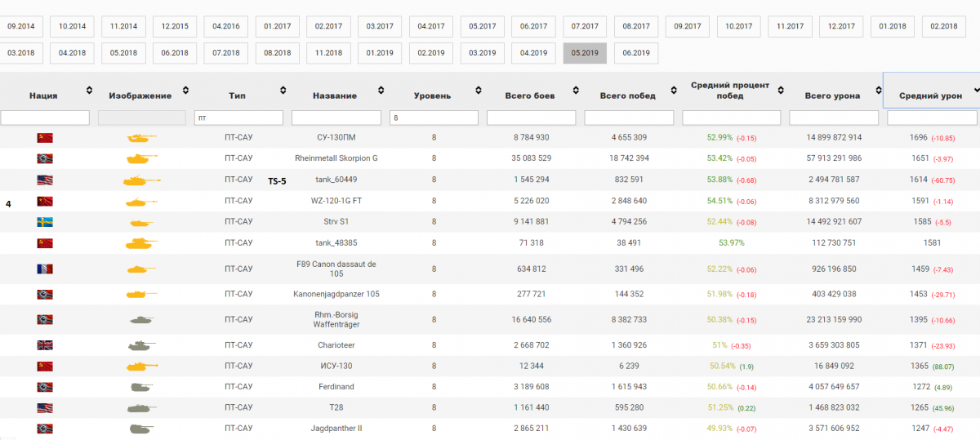Click the Jagdpanther II tank icon
The height and width of the screenshot is (440, 980).
coord(140,428)
